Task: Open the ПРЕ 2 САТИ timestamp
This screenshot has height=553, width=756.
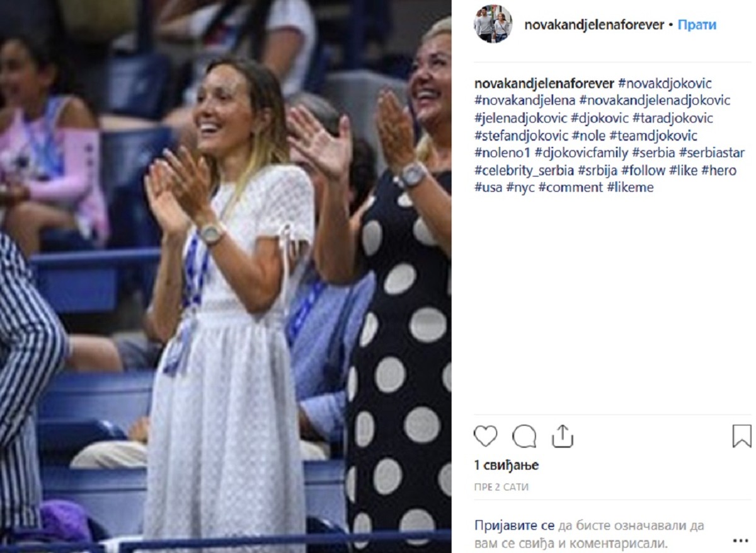Action: coord(501,487)
